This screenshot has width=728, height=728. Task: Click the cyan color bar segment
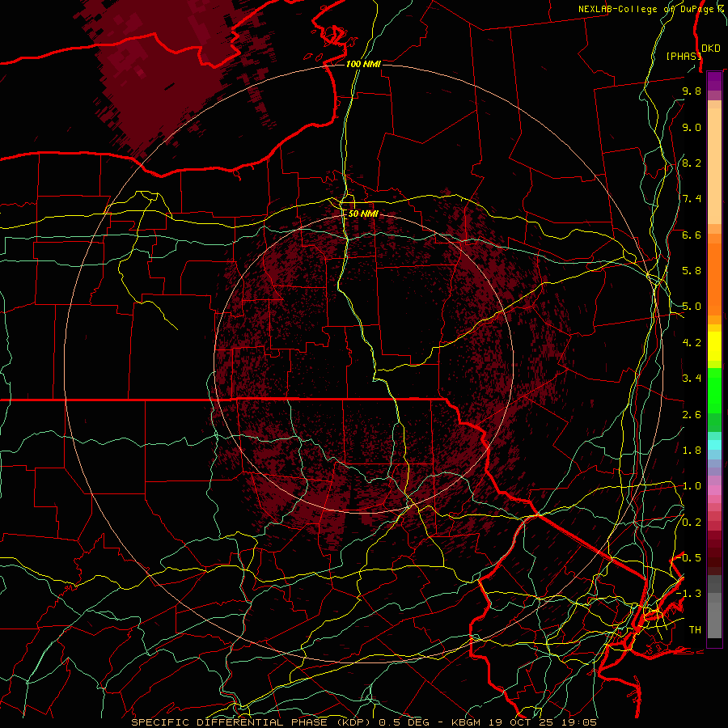[714, 445]
